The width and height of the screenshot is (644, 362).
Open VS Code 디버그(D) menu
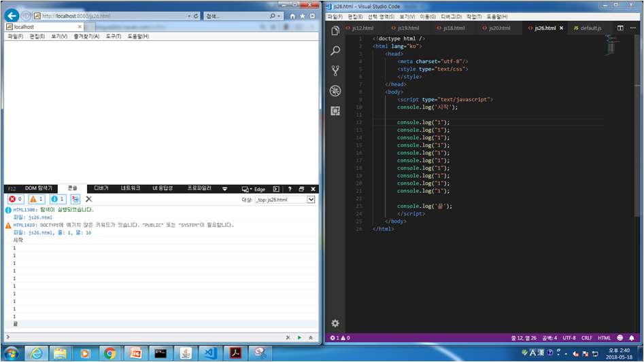point(452,16)
